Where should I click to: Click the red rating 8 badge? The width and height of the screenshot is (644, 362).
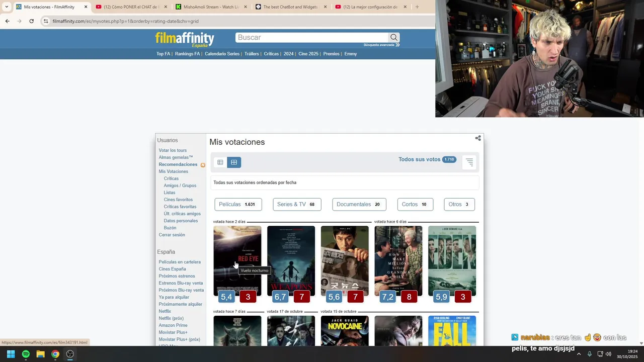409,297
